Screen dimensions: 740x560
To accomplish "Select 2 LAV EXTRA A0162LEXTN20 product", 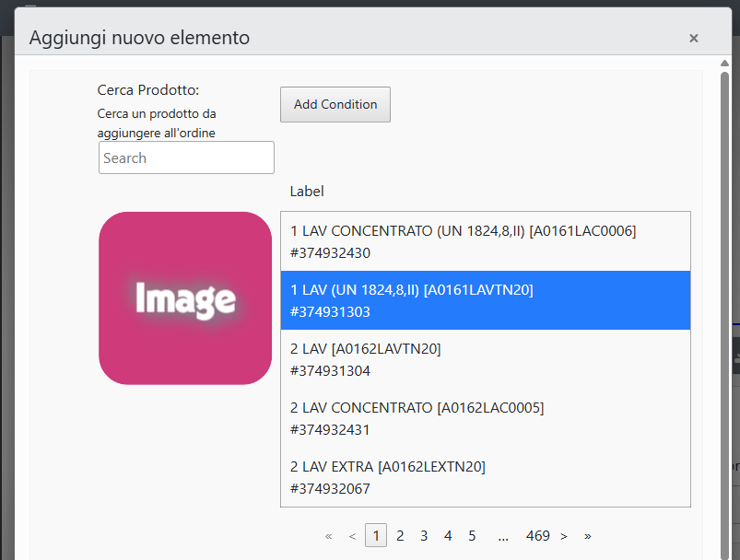I will [485, 477].
